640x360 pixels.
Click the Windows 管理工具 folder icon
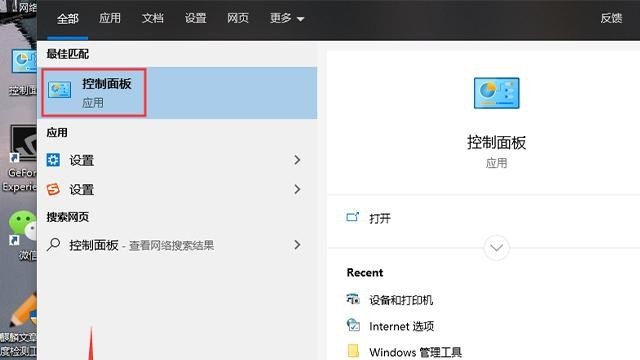pyautogui.click(x=353, y=351)
